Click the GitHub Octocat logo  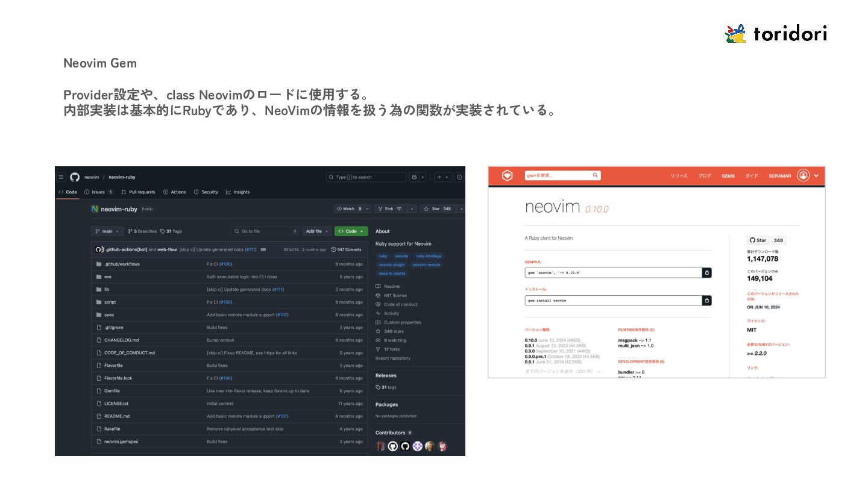[75, 177]
